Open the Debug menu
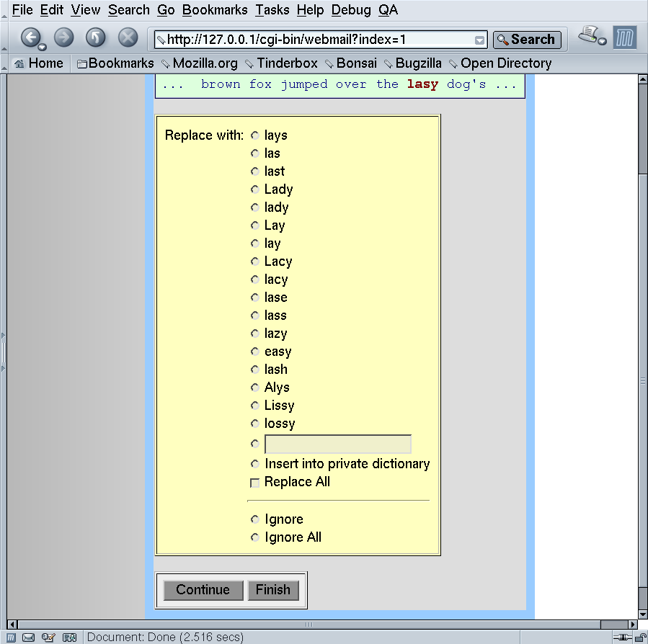The width and height of the screenshot is (648, 644). tap(351, 10)
